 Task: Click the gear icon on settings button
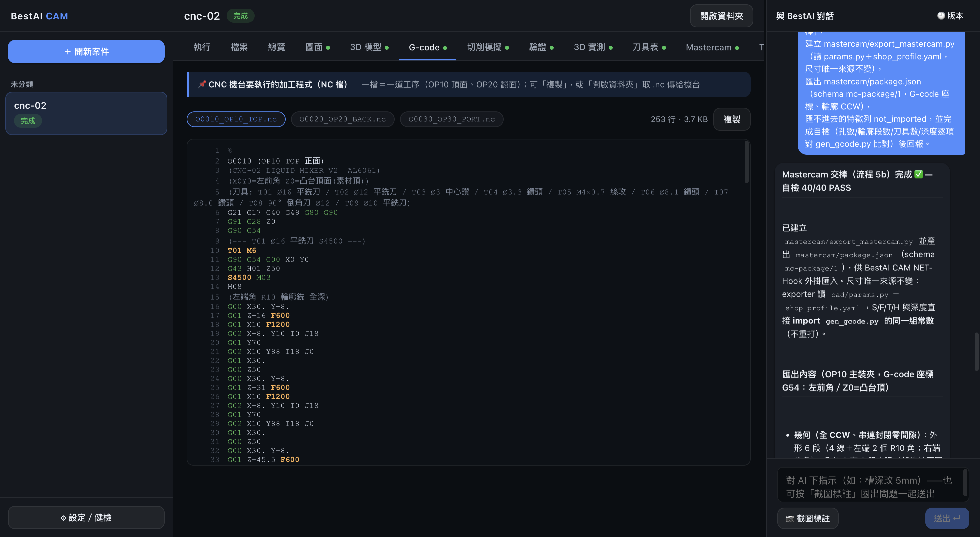pyautogui.click(x=63, y=518)
